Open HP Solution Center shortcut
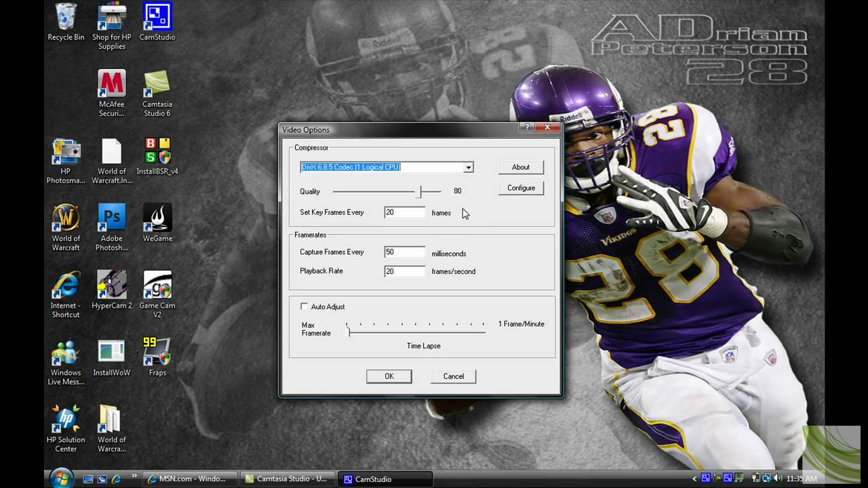 pos(66,429)
